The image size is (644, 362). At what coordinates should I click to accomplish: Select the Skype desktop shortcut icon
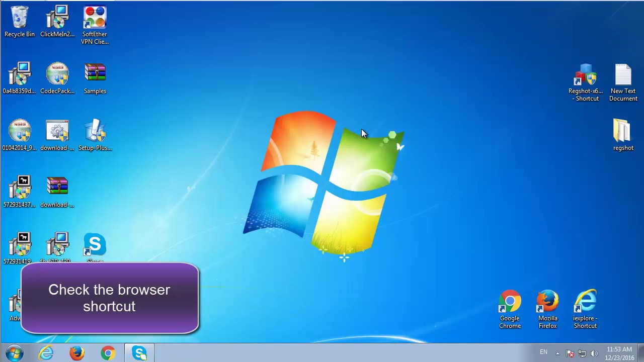click(x=95, y=247)
